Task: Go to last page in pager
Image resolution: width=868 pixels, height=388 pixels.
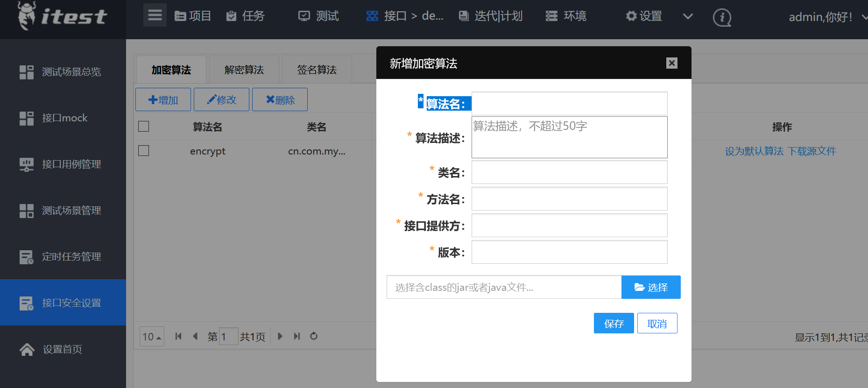Action: pyautogui.click(x=297, y=336)
